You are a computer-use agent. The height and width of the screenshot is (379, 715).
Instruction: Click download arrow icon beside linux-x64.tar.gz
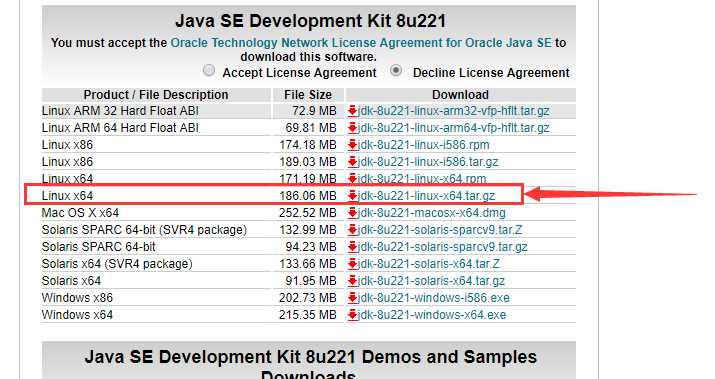pos(352,196)
